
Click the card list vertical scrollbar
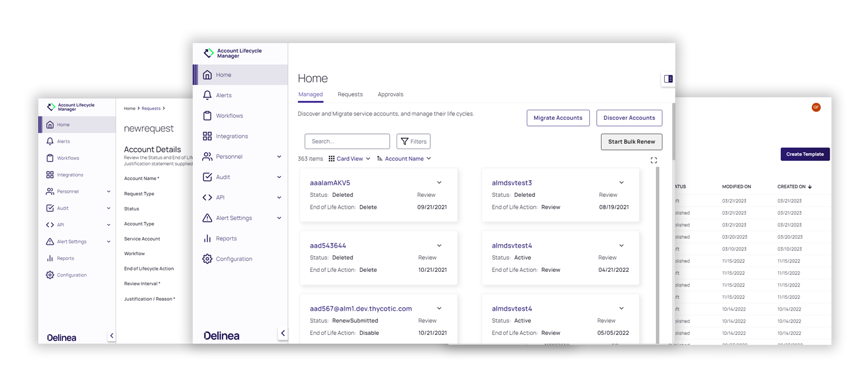click(x=658, y=255)
